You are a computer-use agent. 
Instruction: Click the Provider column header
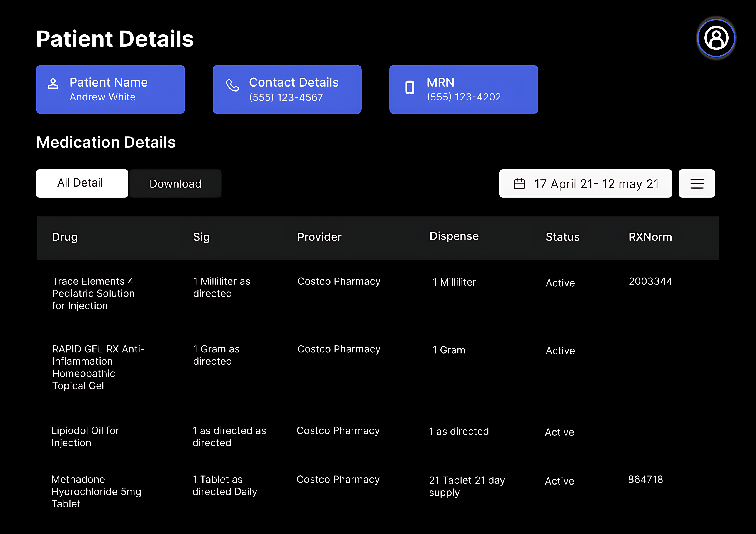pos(319,237)
